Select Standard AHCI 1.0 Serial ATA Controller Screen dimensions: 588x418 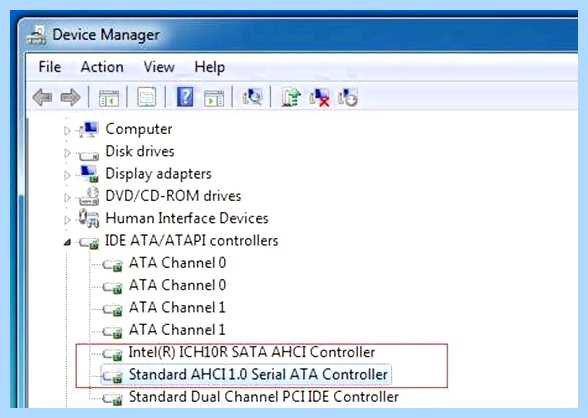[x=258, y=375]
